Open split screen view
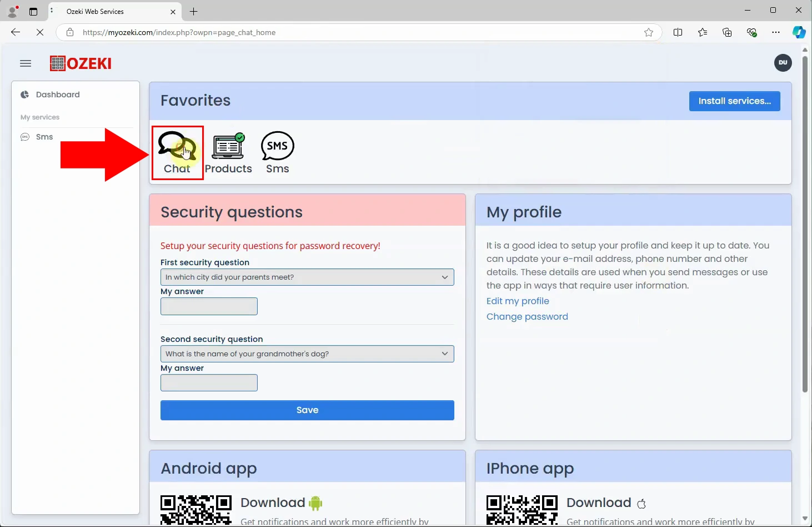Viewport: 812px width, 527px height. click(x=678, y=32)
